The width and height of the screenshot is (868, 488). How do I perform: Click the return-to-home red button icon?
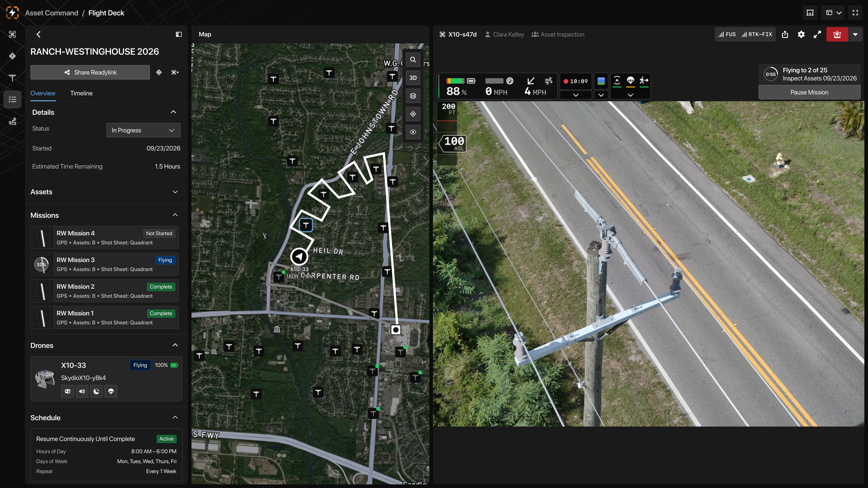837,34
